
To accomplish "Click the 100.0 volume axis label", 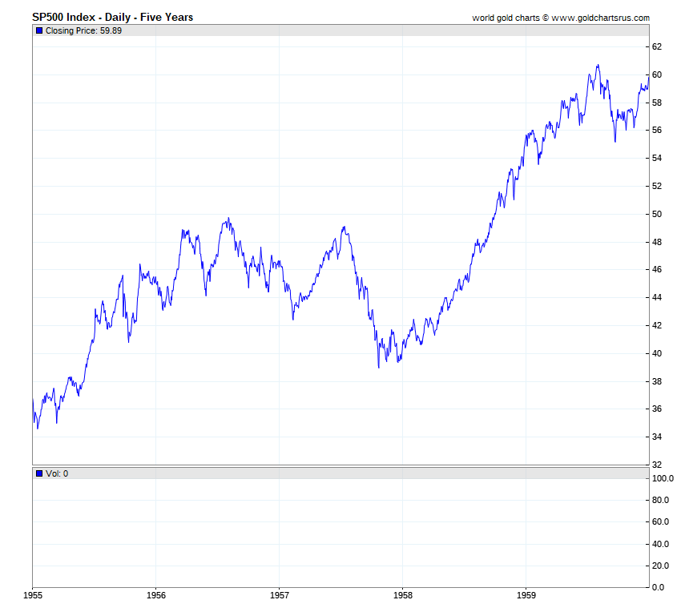I will pos(663,478).
